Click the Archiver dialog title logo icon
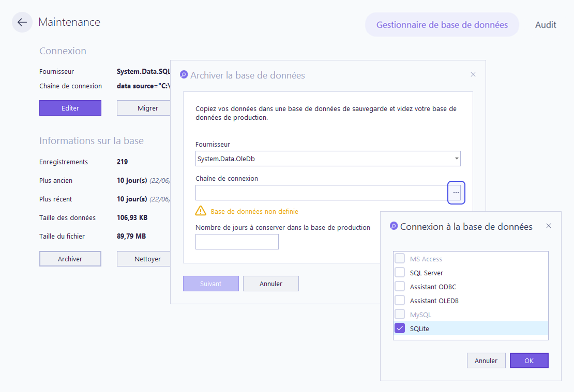 click(x=184, y=74)
